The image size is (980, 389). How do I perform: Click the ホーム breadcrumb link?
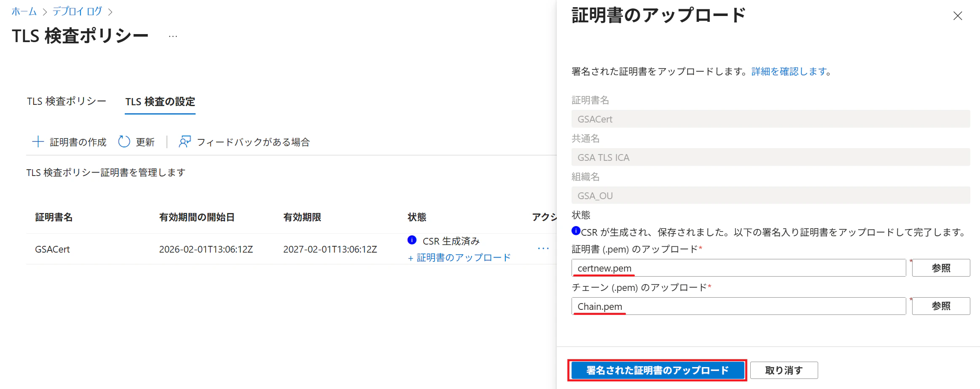24,11
